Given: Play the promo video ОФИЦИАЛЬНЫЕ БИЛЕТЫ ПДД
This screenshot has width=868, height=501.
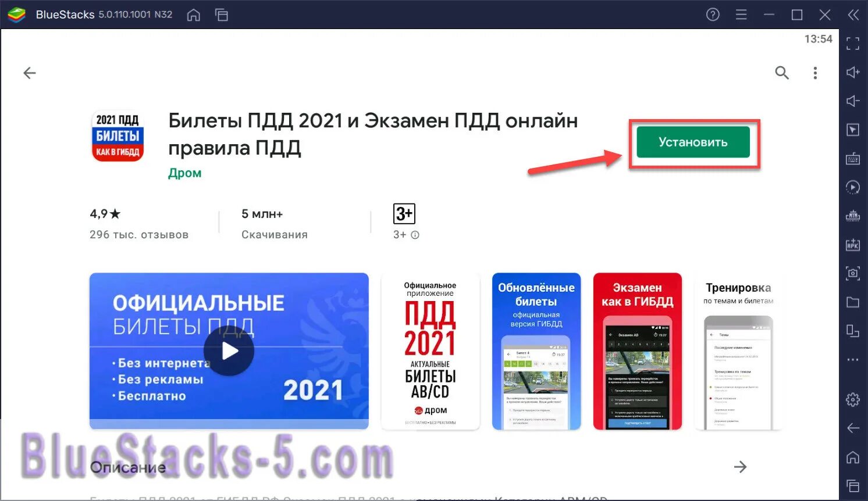Looking at the screenshot, I should [229, 351].
